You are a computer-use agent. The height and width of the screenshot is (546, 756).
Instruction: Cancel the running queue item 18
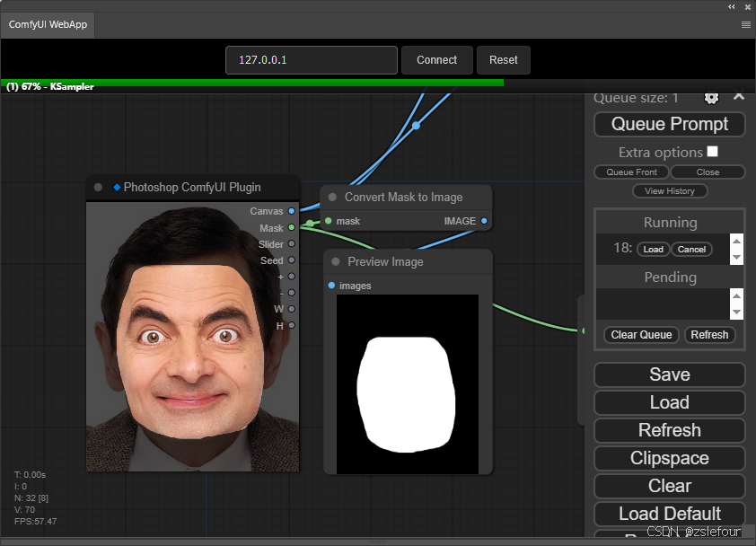point(691,249)
